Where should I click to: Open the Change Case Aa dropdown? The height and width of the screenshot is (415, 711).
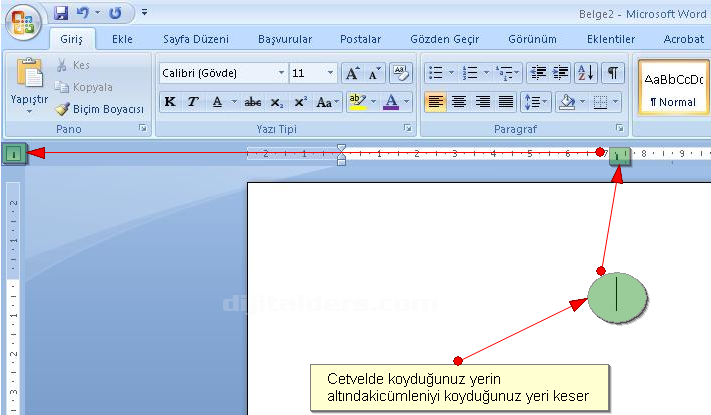pyautogui.click(x=327, y=102)
